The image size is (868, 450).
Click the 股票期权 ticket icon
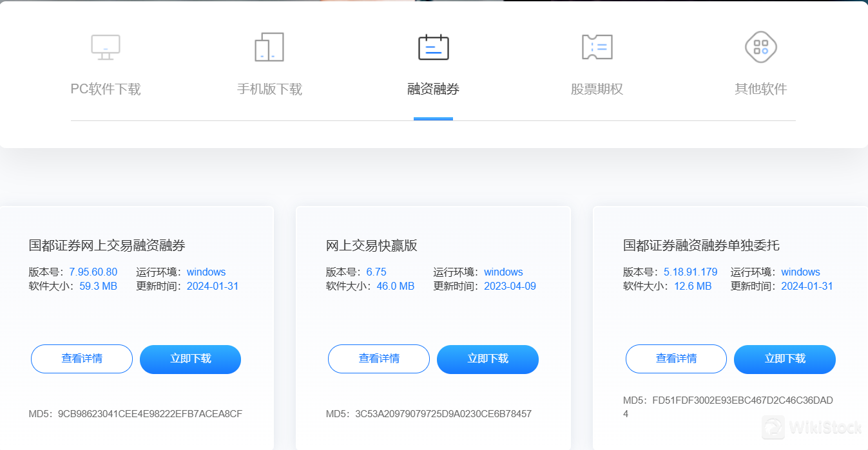tap(597, 47)
